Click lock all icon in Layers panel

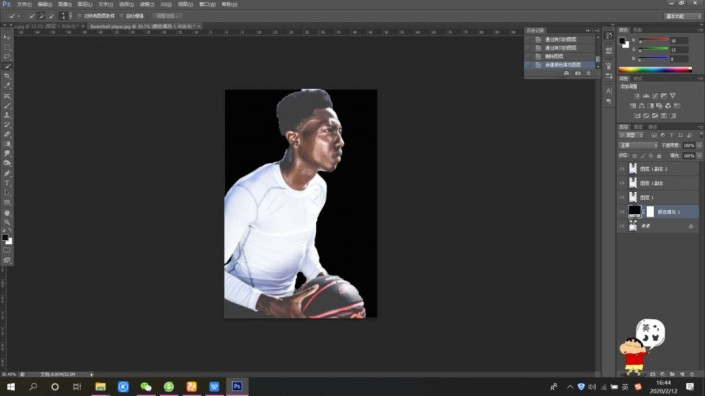pos(659,156)
